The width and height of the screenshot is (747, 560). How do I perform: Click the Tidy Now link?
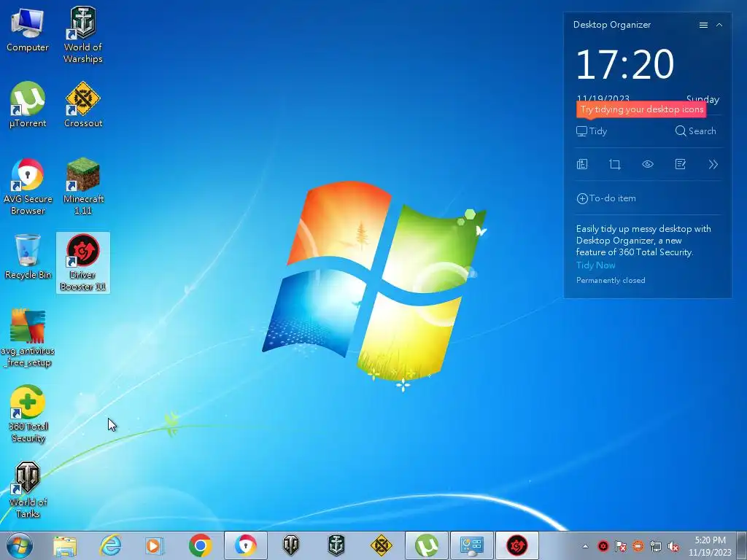pos(595,265)
